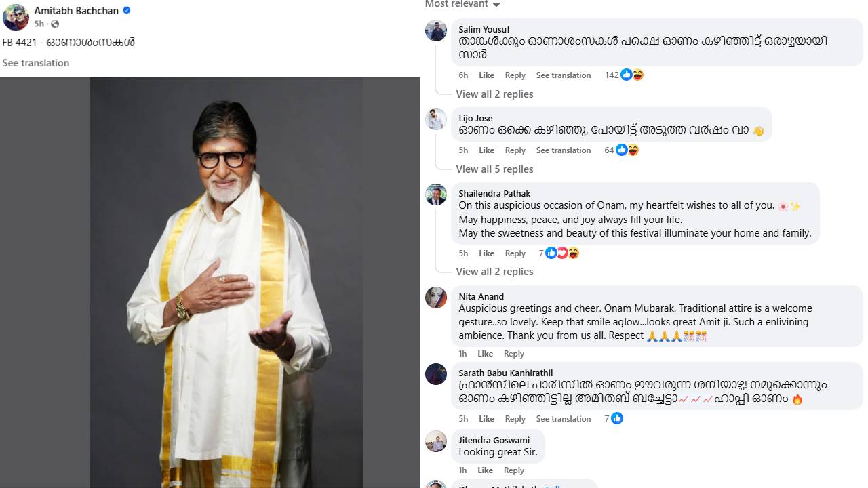Open Shailendra Pathak's profile avatar

(x=436, y=195)
